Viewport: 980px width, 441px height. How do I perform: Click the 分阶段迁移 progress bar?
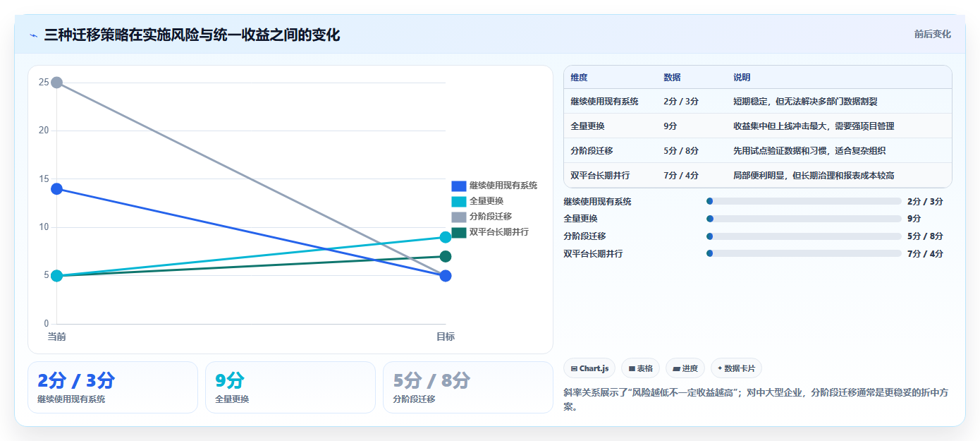[x=804, y=236]
